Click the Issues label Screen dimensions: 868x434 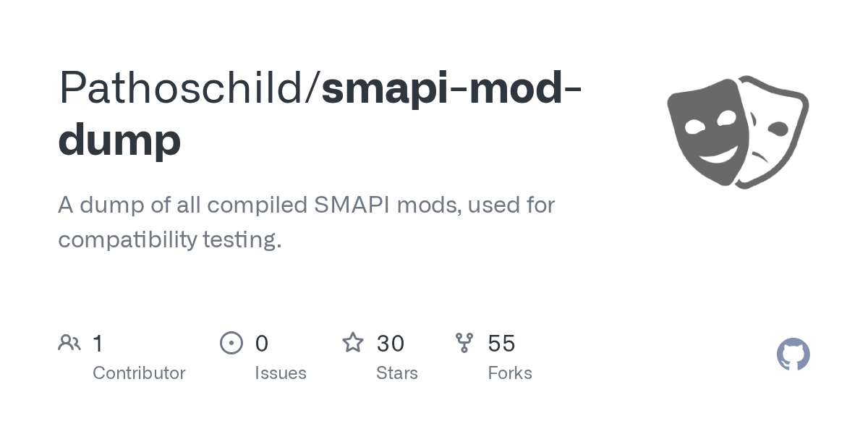coord(281,373)
